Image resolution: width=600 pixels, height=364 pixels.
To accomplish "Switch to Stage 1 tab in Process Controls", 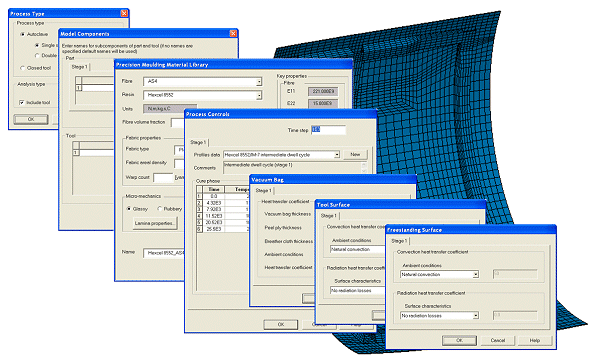I will coord(198,142).
